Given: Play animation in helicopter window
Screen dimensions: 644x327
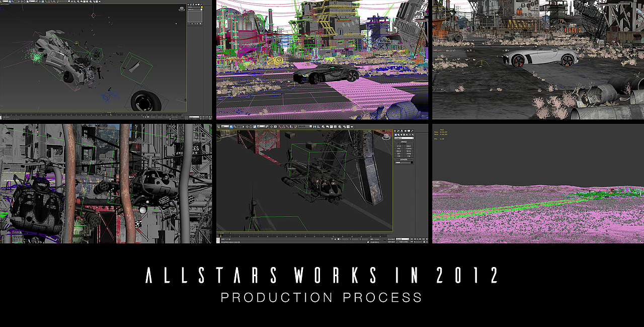Looking at the screenshot, I should tap(418, 239).
